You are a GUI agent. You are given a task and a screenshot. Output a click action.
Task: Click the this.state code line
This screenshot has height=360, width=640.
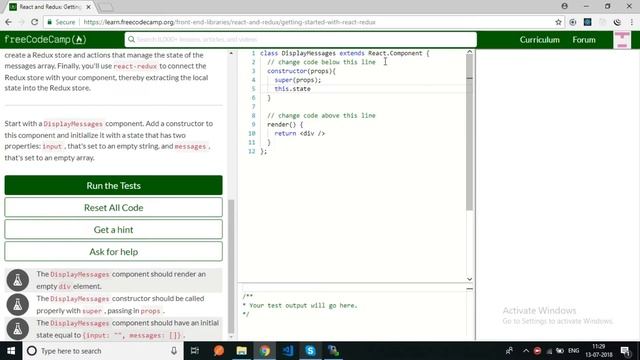point(292,89)
